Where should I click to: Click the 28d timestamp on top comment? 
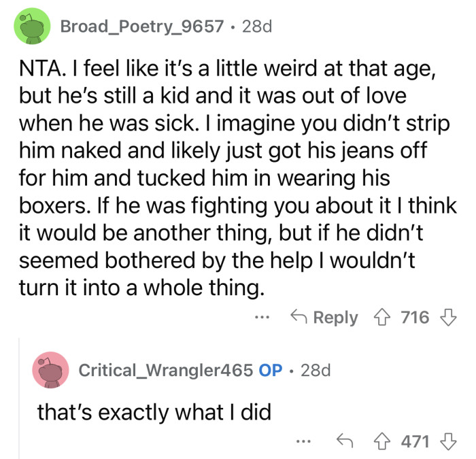tap(257, 27)
